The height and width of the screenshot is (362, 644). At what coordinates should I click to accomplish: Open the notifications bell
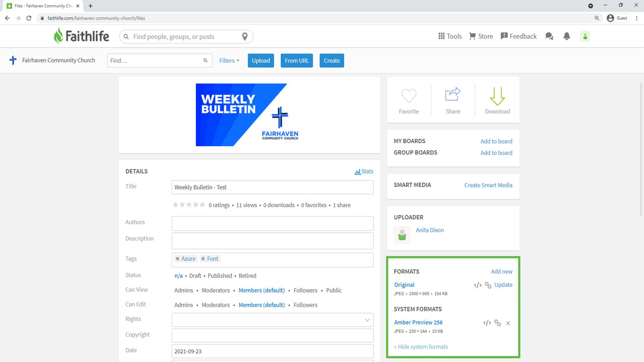[567, 36]
